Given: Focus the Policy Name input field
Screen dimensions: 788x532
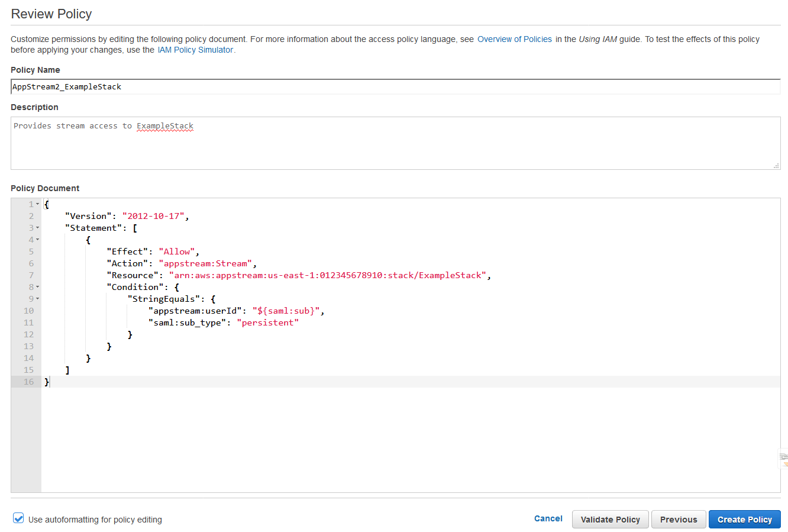Looking at the screenshot, I should [x=396, y=86].
